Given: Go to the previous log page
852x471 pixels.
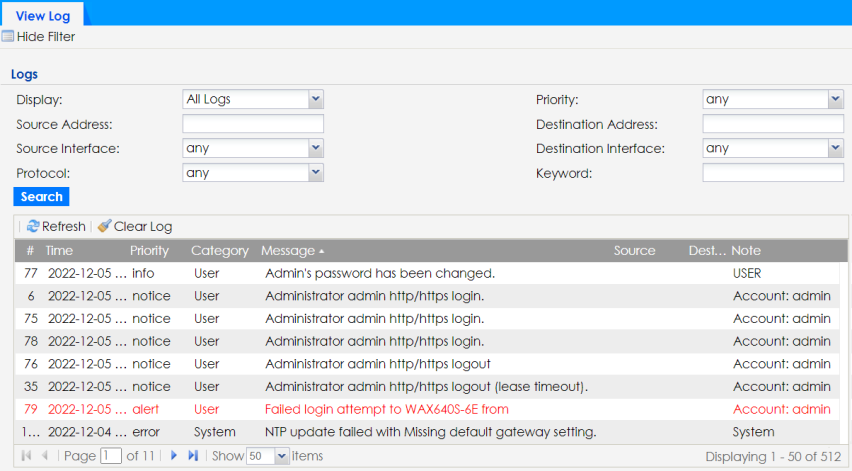Looking at the screenshot, I should coord(44,456).
